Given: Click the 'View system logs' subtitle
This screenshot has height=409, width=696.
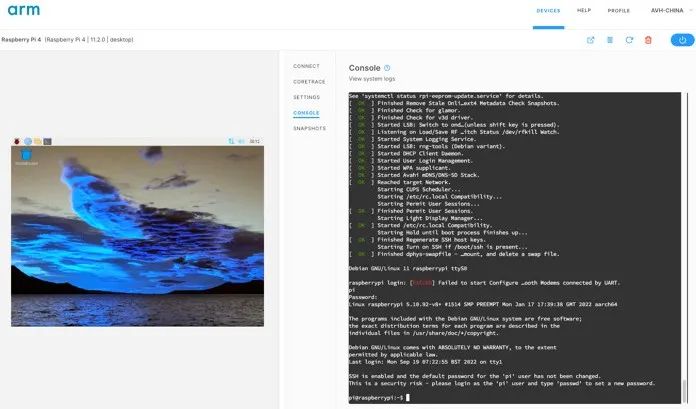Looking at the screenshot, I should click(372, 79).
